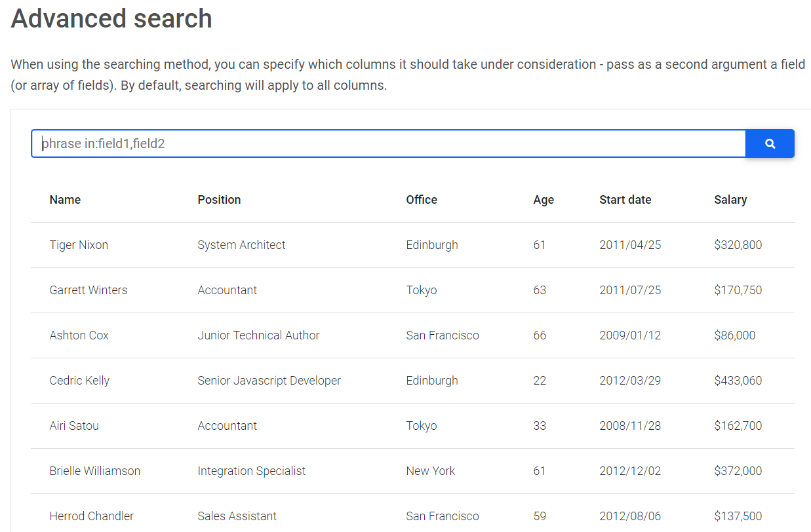
Task: Select Ashton Cox in the table
Action: pyautogui.click(x=79, y=335)
